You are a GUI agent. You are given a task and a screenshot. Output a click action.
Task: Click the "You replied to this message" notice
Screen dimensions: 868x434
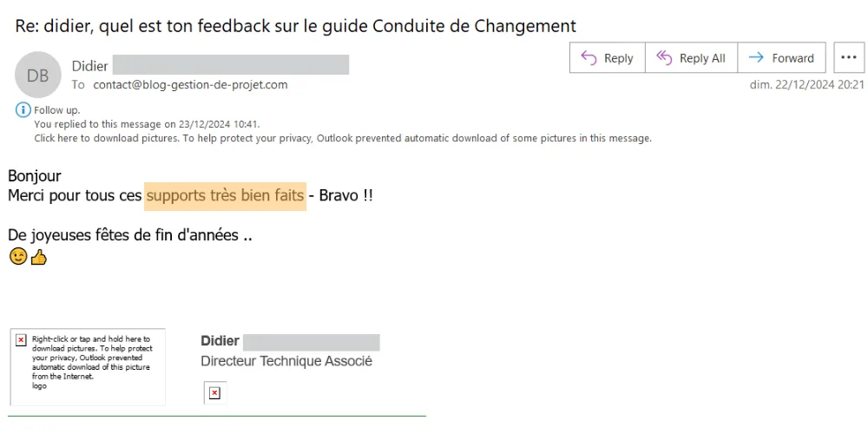click(147, 124)
